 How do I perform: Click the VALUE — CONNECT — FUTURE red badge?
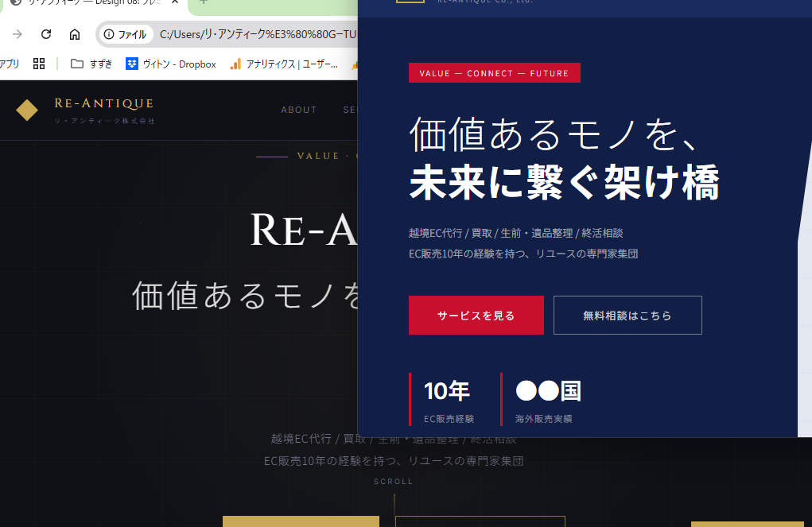pyautogui.click(x=494, y=73)
